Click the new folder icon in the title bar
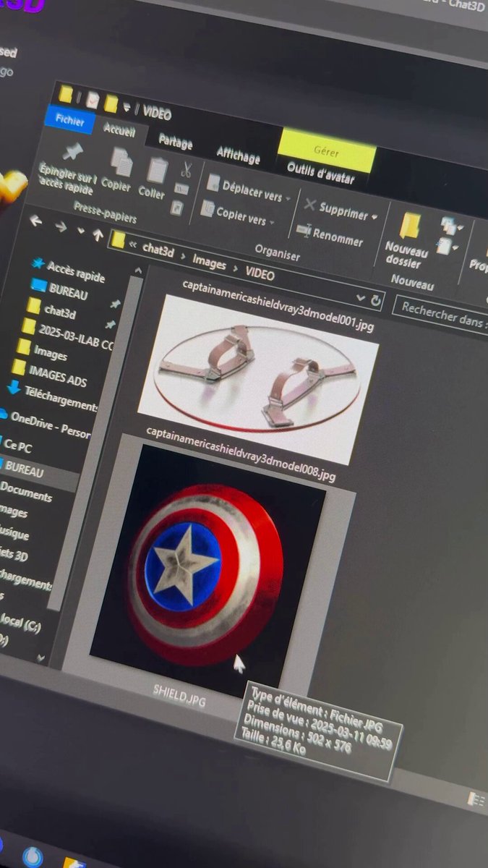 [111, 103]
